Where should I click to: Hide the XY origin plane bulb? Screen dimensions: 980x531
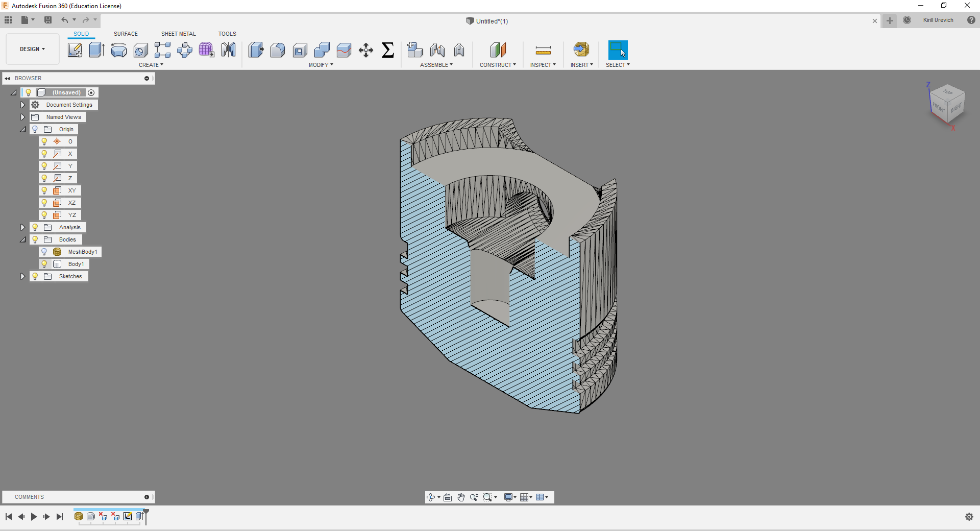[x=44, y=190]
